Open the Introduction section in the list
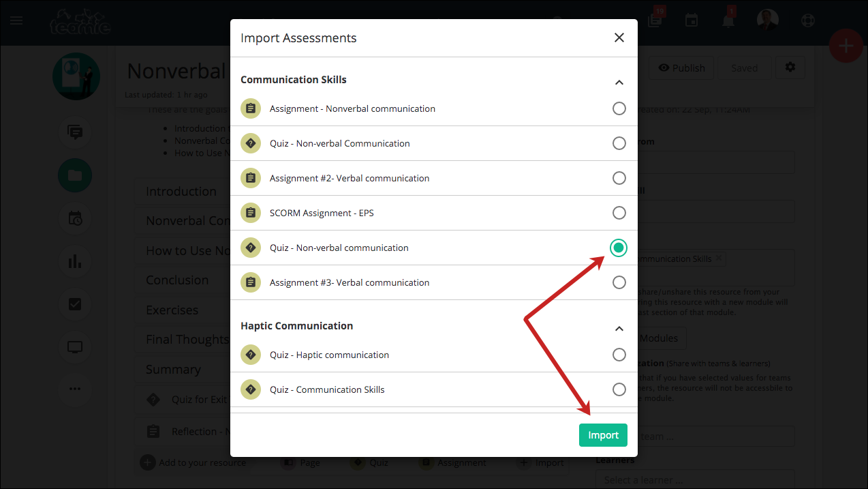Viewport: 868px width, 489px height. [x=183, y=192]
